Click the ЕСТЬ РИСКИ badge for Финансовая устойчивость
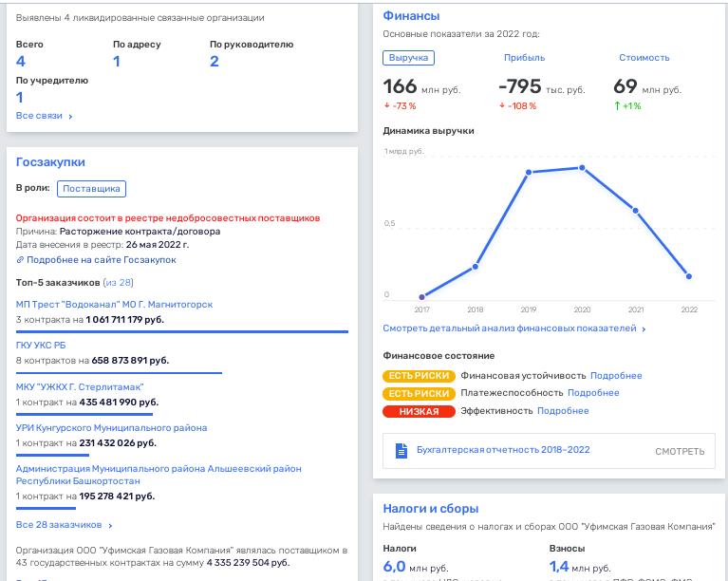Image resolution: width=728 pixels, height=581 pixels. pos(419,376)
